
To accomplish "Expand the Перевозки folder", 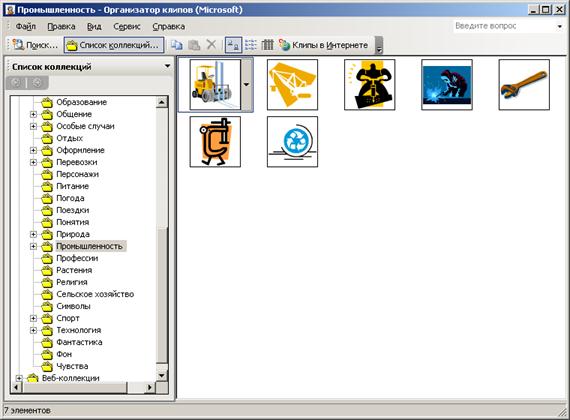I will point(33,162).
